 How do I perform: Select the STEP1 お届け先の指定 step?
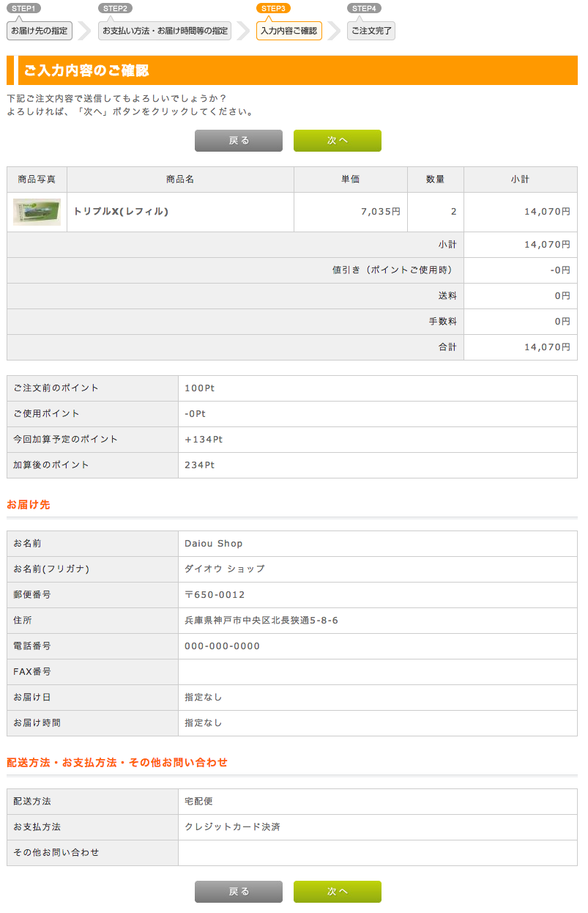click(x=40, y=31)
